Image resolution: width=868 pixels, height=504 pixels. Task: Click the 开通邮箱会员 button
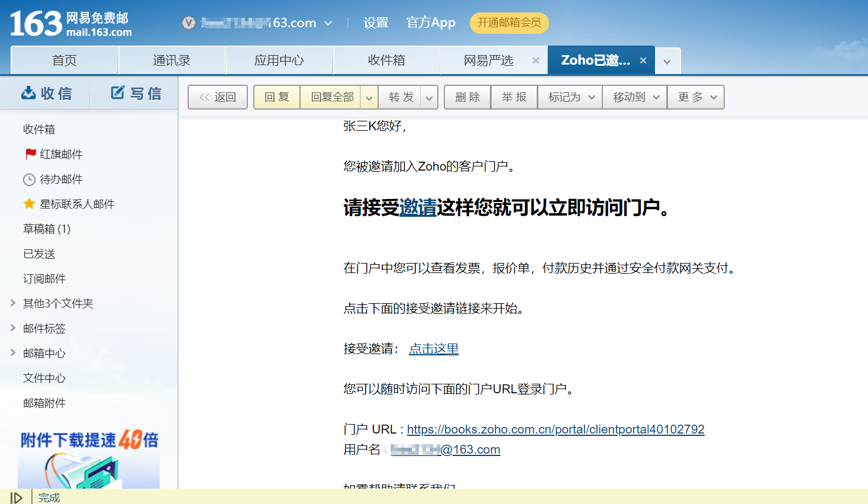click(x=509, y=23)
